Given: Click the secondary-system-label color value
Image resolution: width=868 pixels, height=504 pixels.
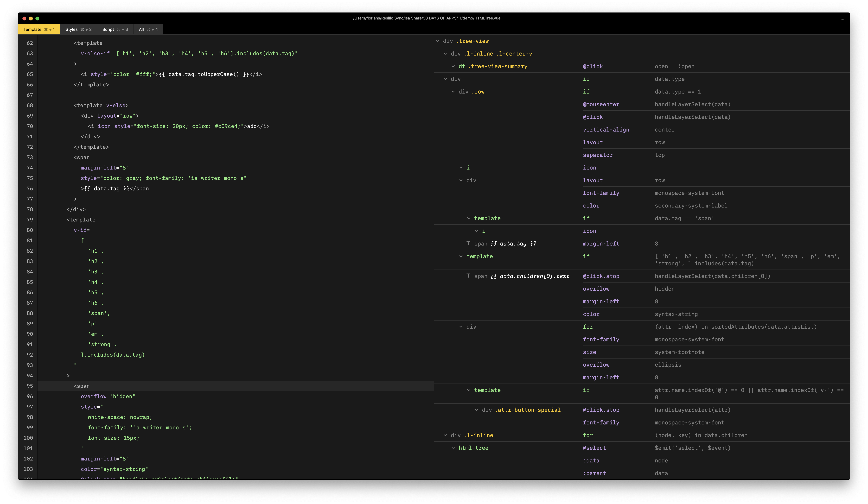Looking at the screenshot, I should (x=691, y=206).
